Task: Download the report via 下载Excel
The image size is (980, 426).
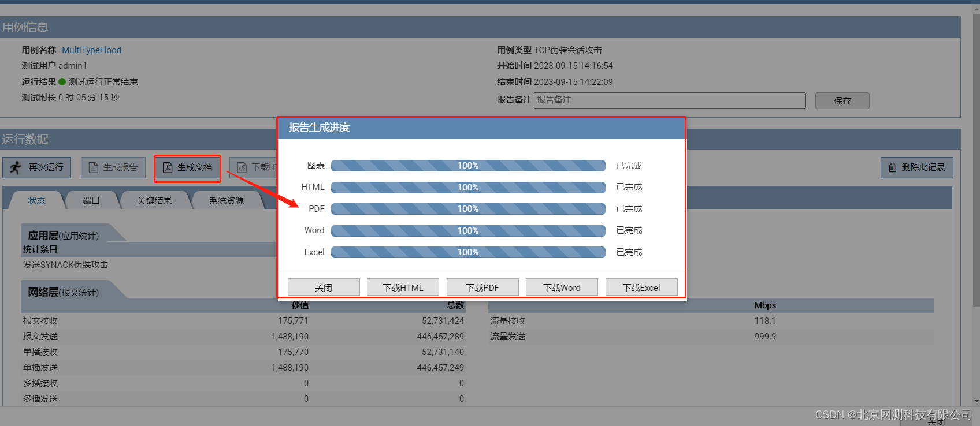Action: pos(641,287)
